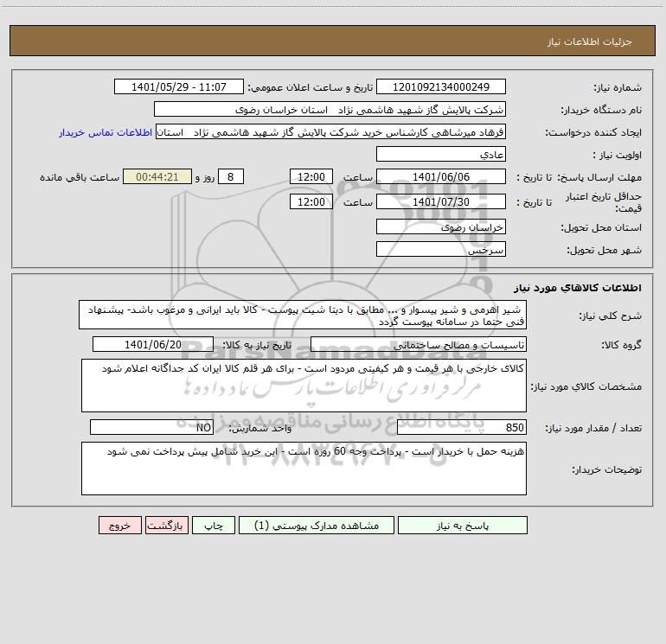Viewport: 666px width, 644px height.
Task: Click the label شماره نیاز
Action: pos(618,87)
